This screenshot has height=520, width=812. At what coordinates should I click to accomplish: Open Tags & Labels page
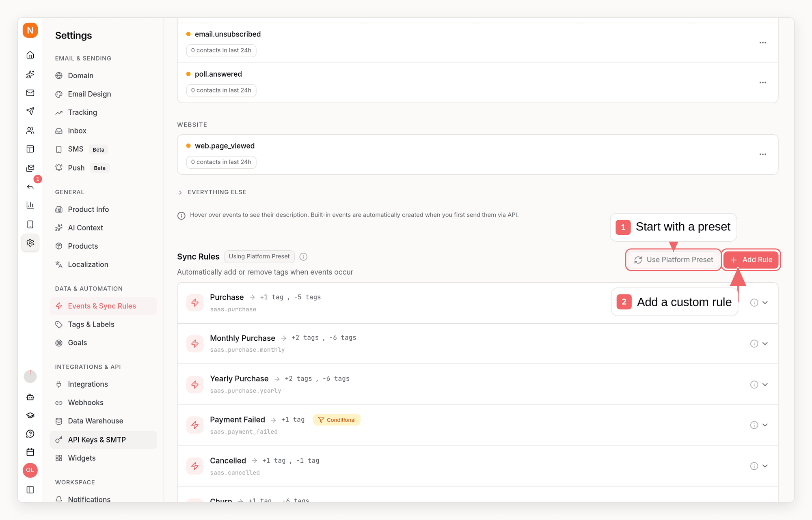(103, 324)
